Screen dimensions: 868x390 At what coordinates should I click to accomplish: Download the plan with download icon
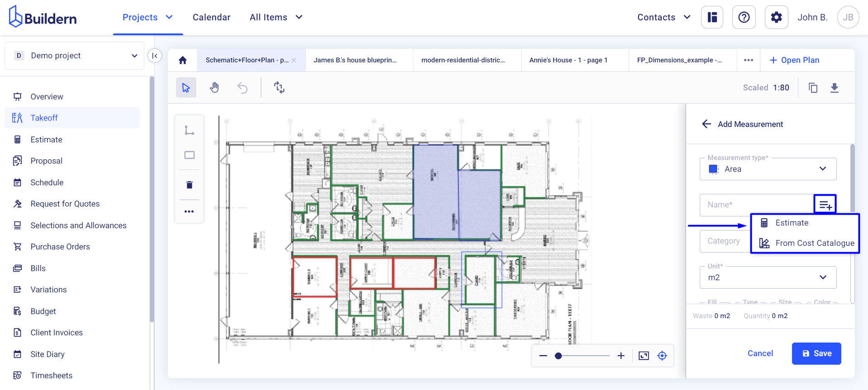click(835, 88)
